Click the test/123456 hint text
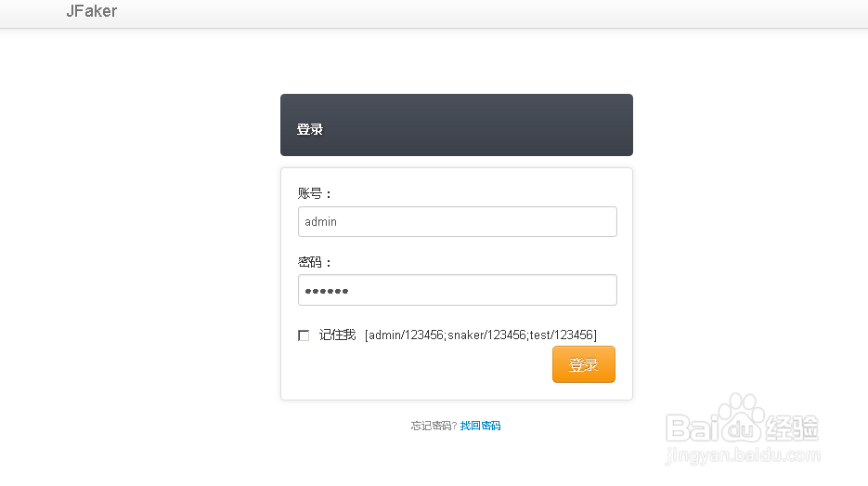 click(562, 335)
